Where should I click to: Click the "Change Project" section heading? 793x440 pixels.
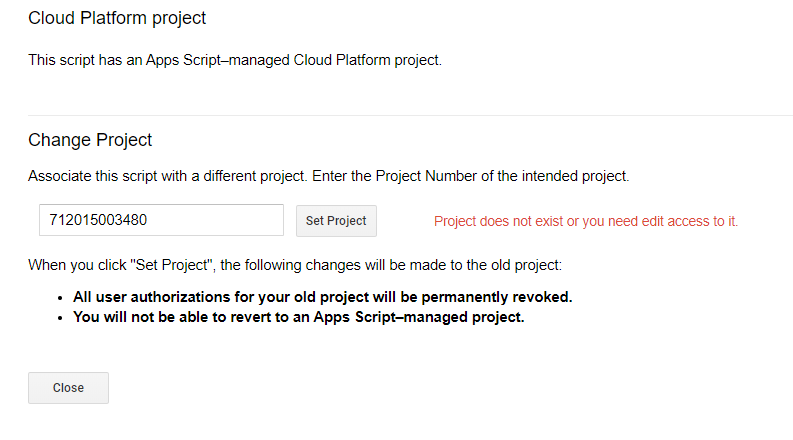[90, 140]
